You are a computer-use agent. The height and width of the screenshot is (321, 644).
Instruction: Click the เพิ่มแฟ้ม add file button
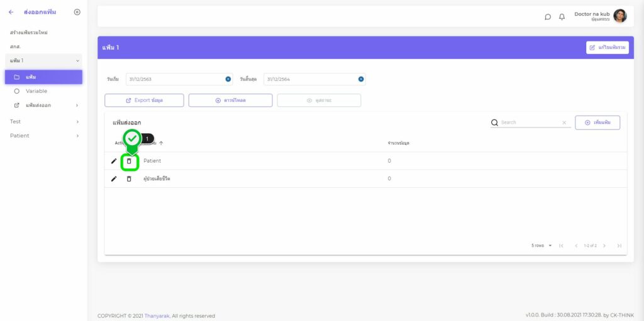[x=597, y=122]
